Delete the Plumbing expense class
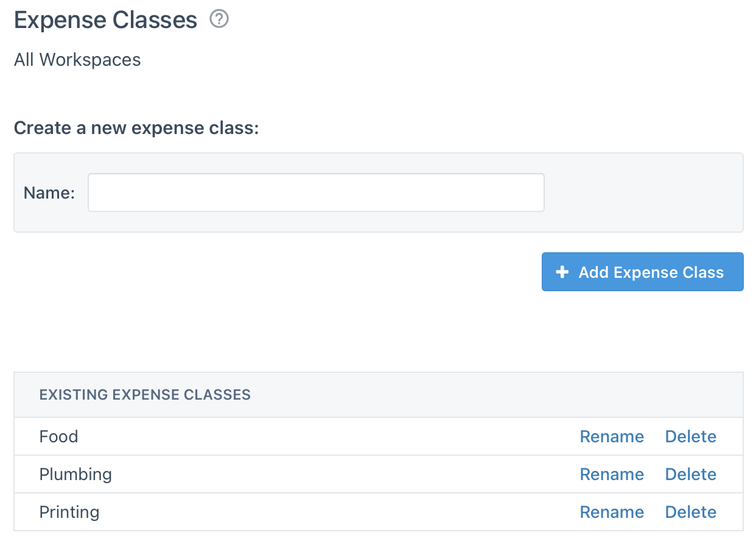The height and width of the screenshot is (541, 756). coord(690,474)
